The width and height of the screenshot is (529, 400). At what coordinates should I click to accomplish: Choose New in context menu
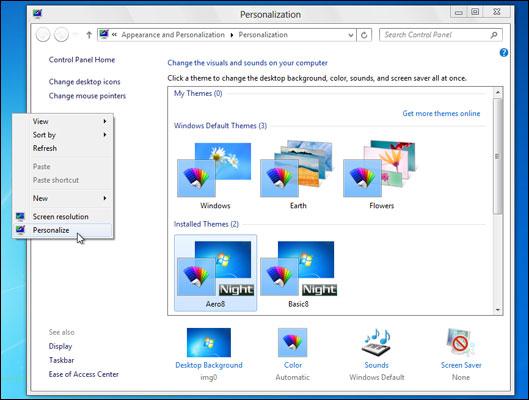[62, 198]
